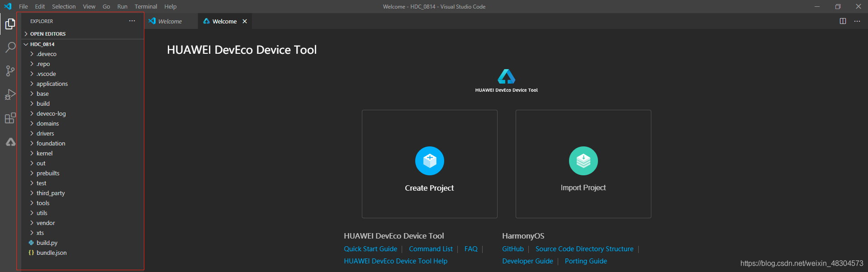868x272 pixels.
Task: Open the Selection menu
Action: point(64,6)
